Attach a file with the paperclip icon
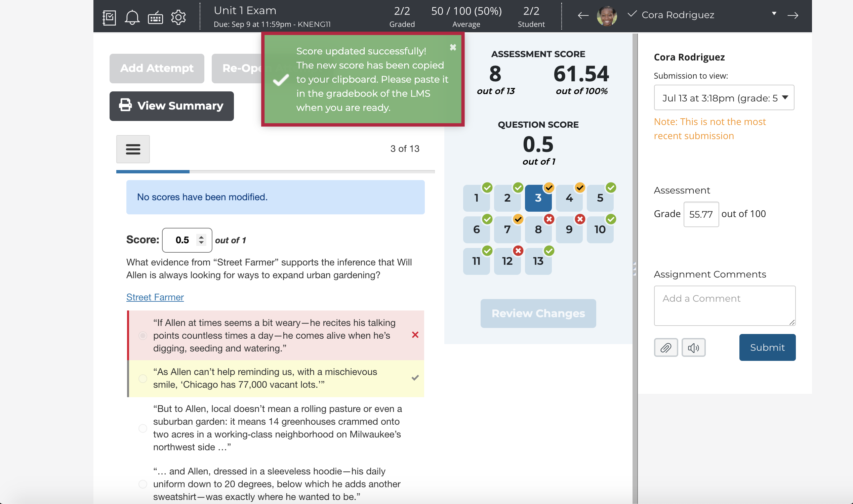The width and height of the screenshot is (853, 504). pos(666,347)
